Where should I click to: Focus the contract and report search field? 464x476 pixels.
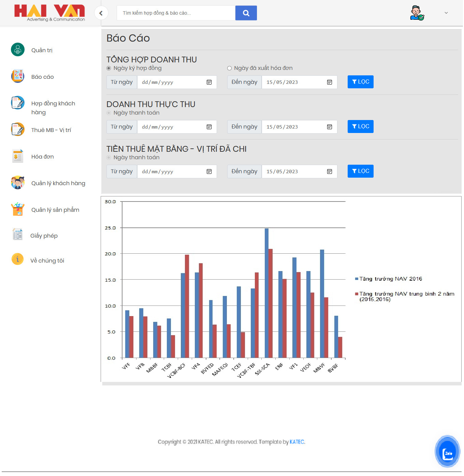click(x=176, y=13)
